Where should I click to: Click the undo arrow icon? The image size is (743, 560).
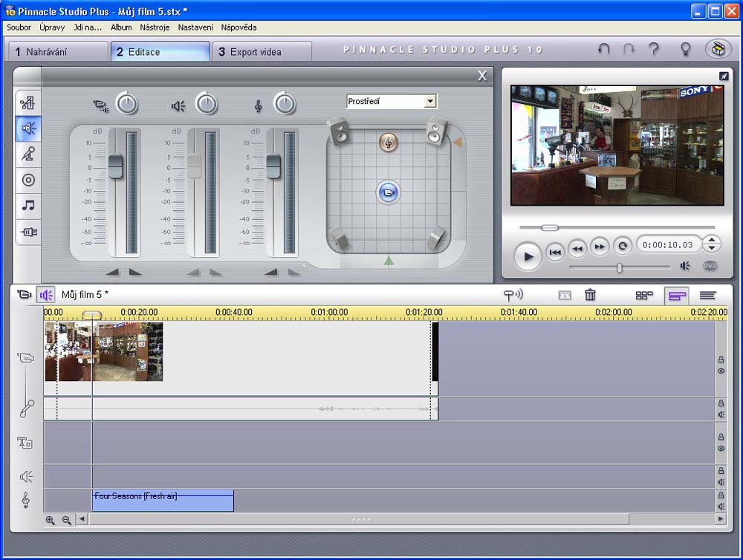point(603,49)
